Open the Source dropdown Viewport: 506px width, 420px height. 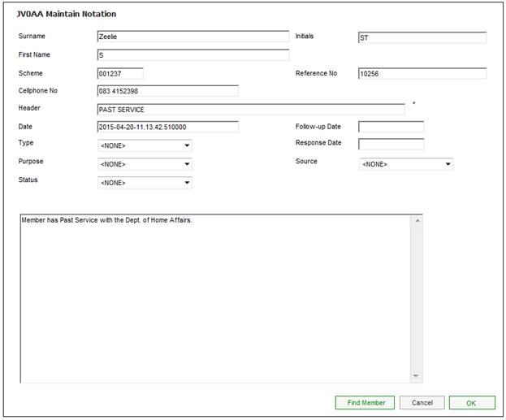(x=405, y=164)
